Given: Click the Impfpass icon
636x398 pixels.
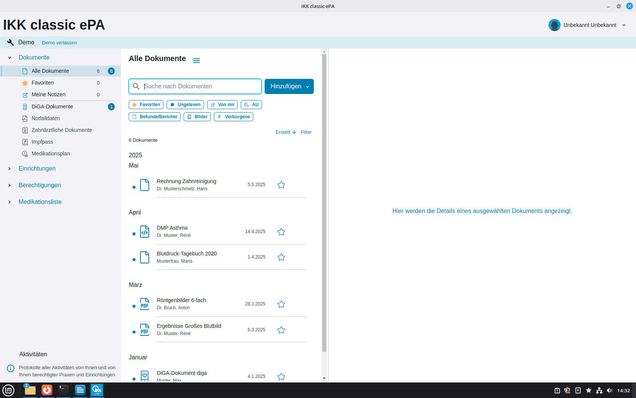Looking at the screenshot, I should pyautogui.click(x=25, y=142).
